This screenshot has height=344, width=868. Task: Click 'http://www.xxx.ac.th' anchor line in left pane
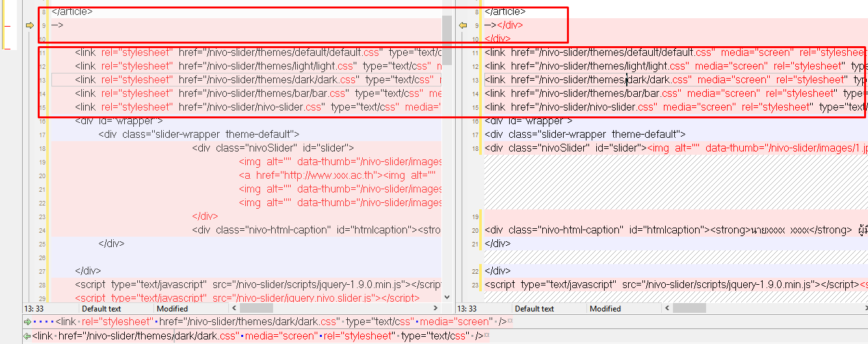click(340, 176)
